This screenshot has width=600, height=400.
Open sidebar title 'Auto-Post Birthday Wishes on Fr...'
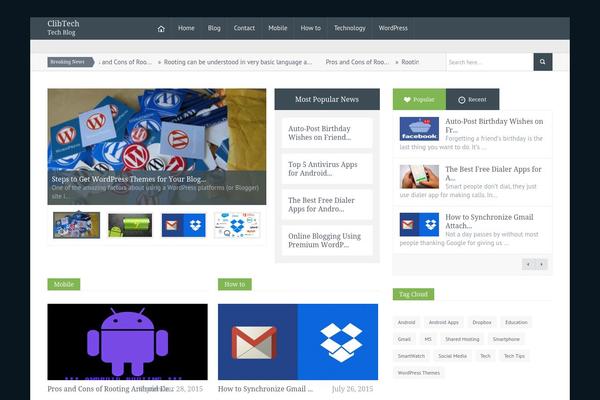[x=494, y=126]
